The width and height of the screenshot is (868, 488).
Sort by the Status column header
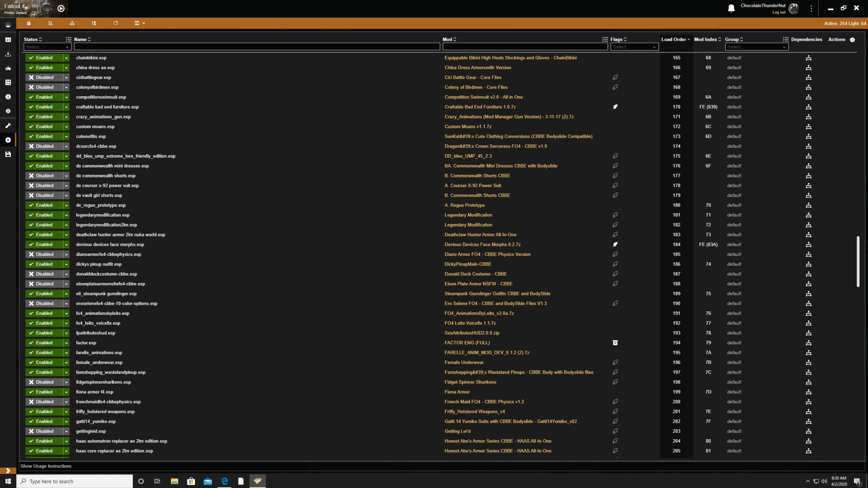pos(33,40)
